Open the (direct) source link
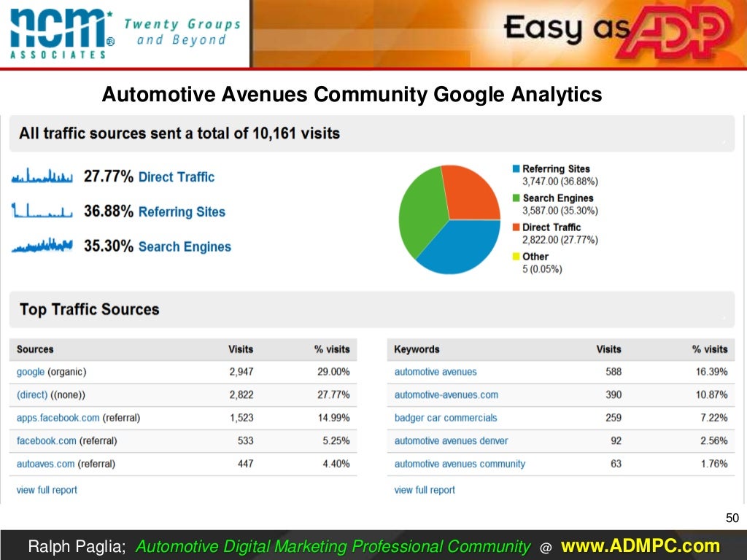 click(x=32, y=394)
